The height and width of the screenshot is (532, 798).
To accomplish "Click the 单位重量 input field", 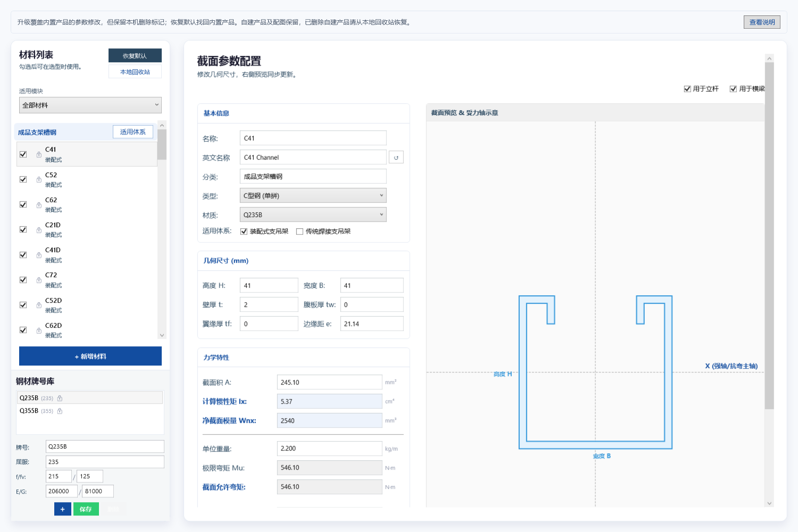I will pyautogui.click(x=330, y=448).
